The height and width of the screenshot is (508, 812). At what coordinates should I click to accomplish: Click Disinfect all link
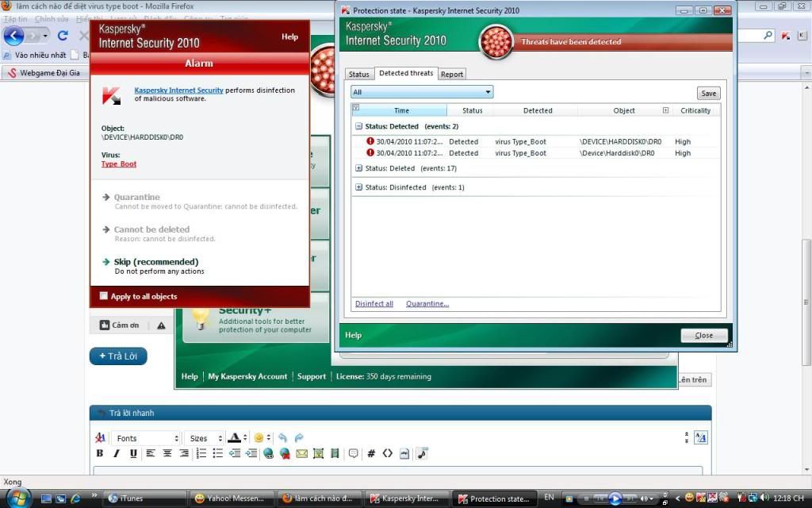(x=374, y=304)
